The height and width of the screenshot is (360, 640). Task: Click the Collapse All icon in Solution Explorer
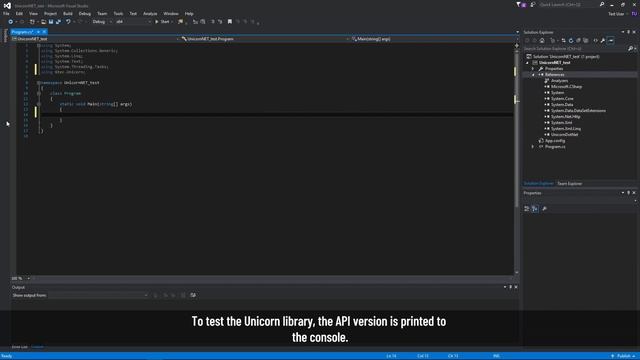[578, 40]
